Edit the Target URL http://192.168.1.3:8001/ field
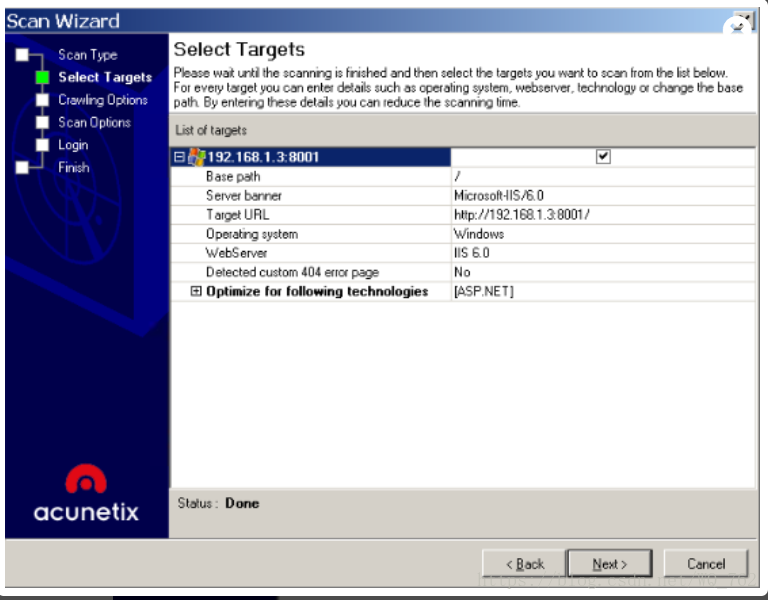Image resolution: width=768 pixels, height=600 pixels. pyautogui.click(x=603, y=215)
